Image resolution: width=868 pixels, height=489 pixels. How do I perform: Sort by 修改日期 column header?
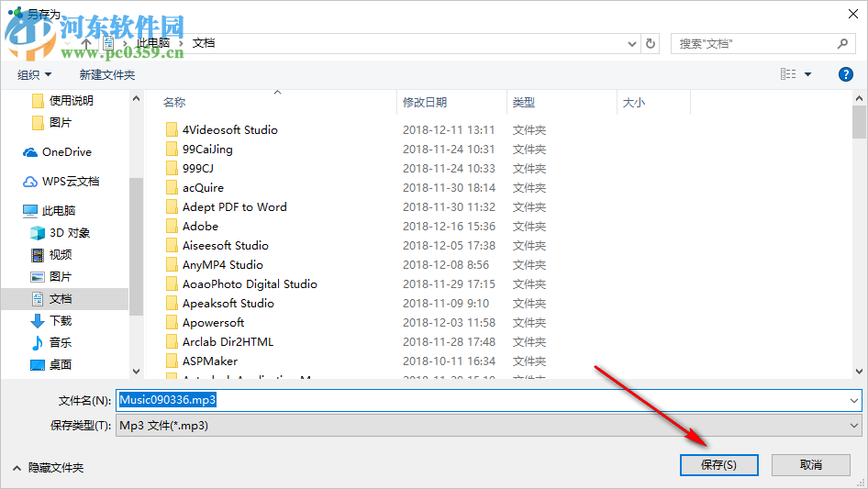[x=425, y=103]
